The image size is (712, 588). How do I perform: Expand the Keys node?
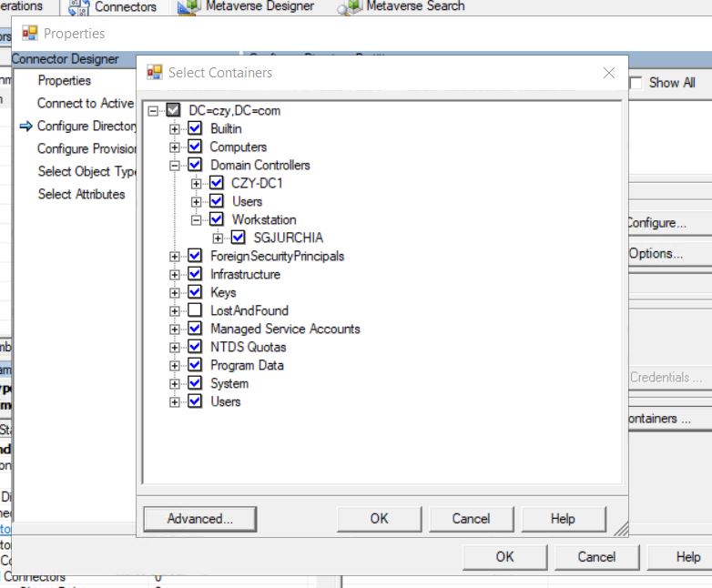175,293
